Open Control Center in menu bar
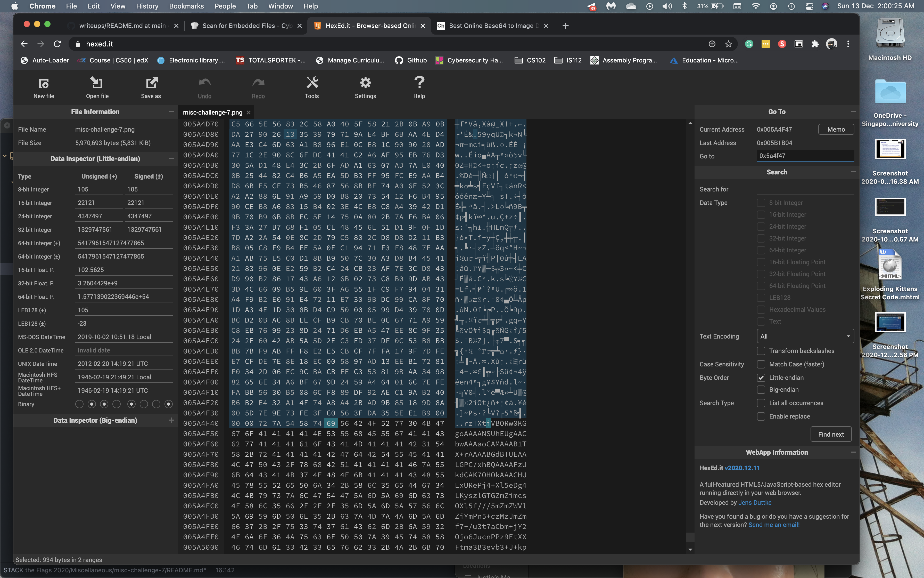The image size is (924, 578). 809,6
